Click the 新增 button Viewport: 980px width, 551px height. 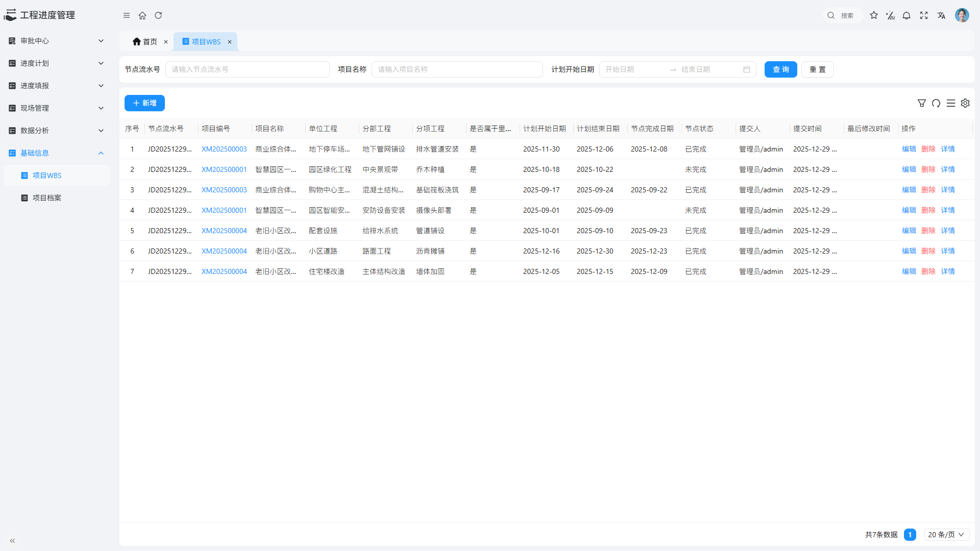(144, 103)
